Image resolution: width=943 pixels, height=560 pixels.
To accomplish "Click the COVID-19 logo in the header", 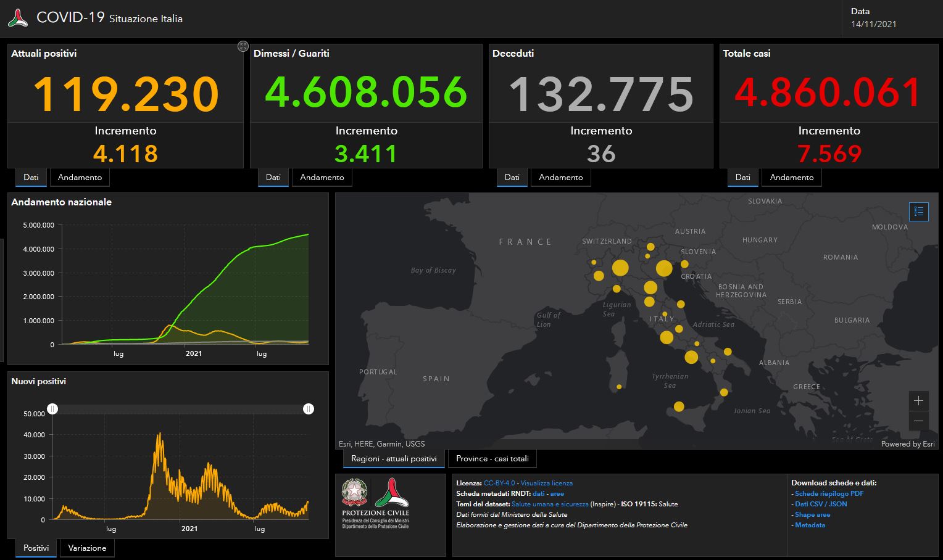I will tap(17, 17).
